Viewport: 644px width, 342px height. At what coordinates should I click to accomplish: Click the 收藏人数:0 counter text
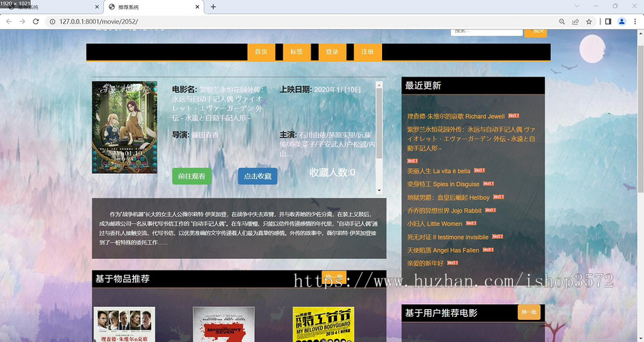pyautogui.click(x=332, y=172)
